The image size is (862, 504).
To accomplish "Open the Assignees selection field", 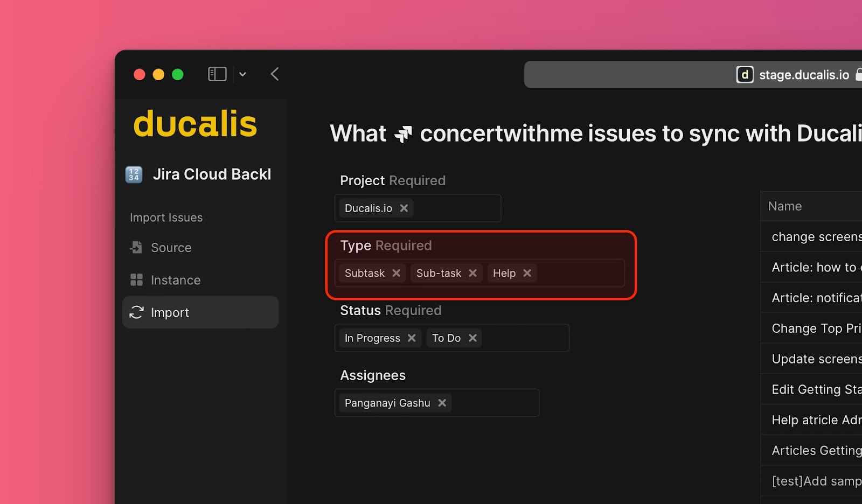I will pos(436,403).
